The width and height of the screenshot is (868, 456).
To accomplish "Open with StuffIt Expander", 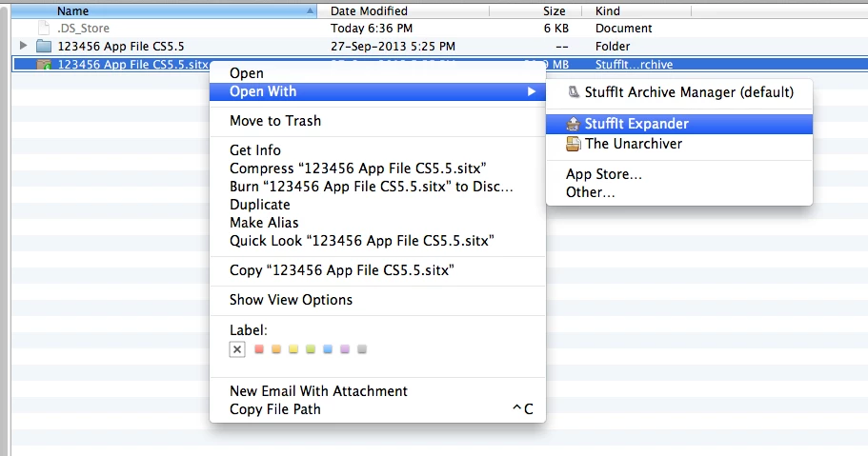I will (679, 124).
